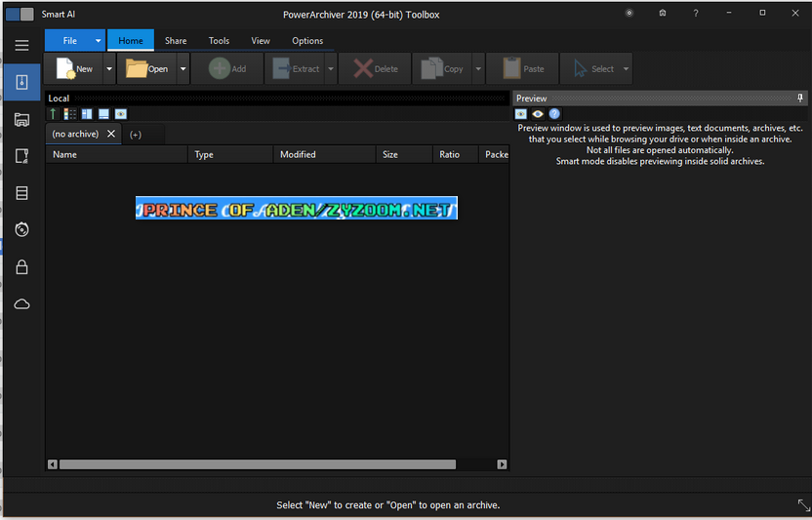
Task: Click the New archive button
Action: [x=73, y=68]
